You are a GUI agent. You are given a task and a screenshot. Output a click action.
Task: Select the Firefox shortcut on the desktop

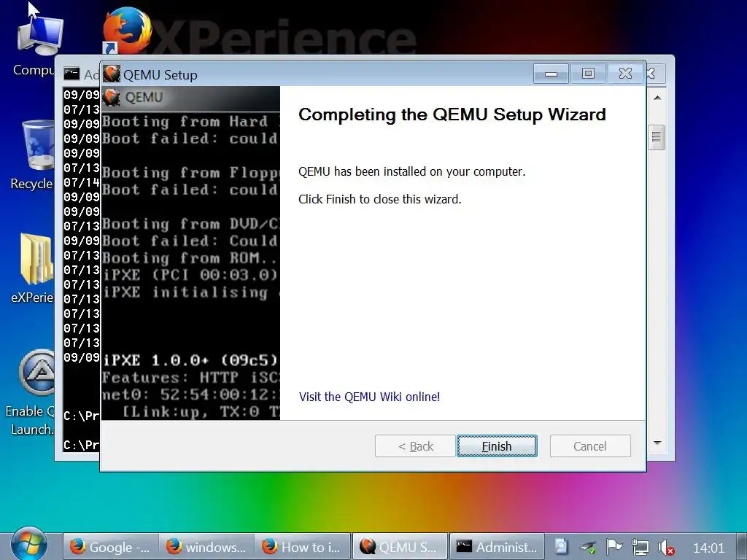[127, 31]
